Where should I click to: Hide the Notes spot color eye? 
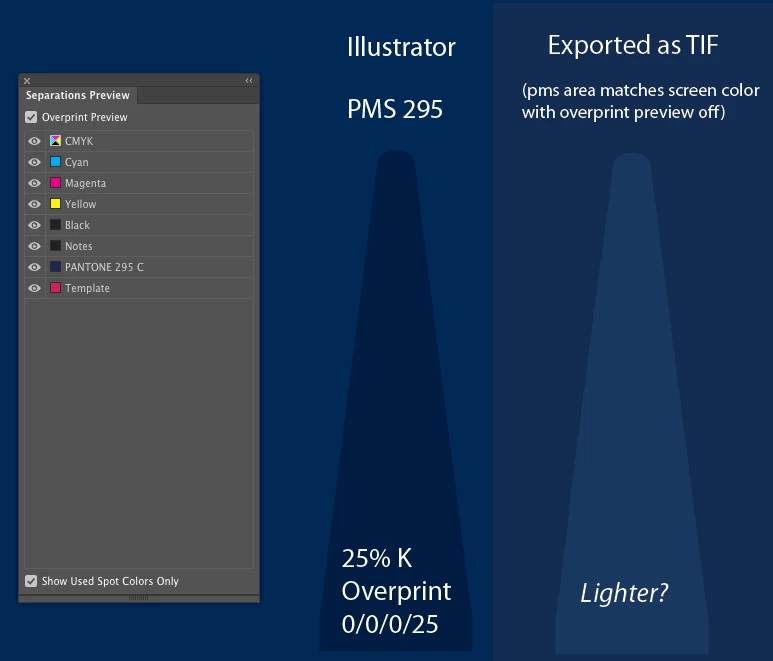point(35,246)
